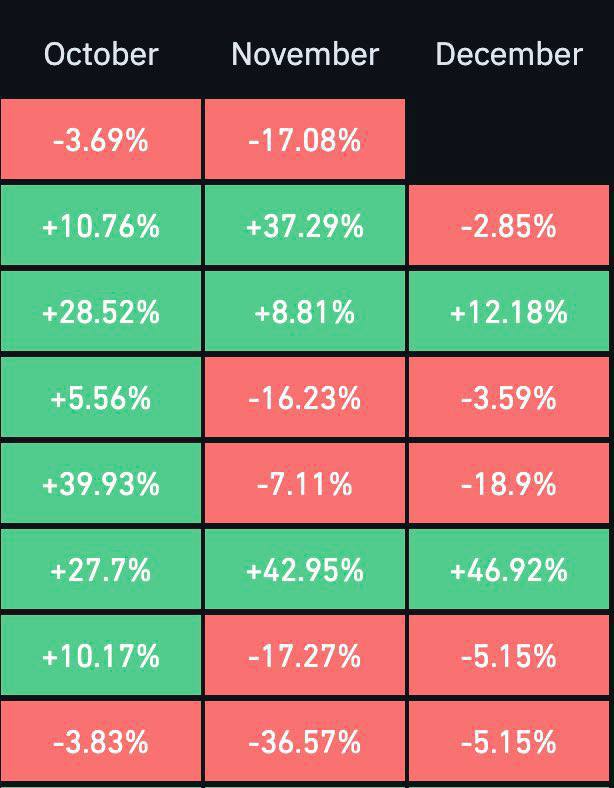Select the -18.9% December cell
This screenshot has height=788, width=614.
509,484
